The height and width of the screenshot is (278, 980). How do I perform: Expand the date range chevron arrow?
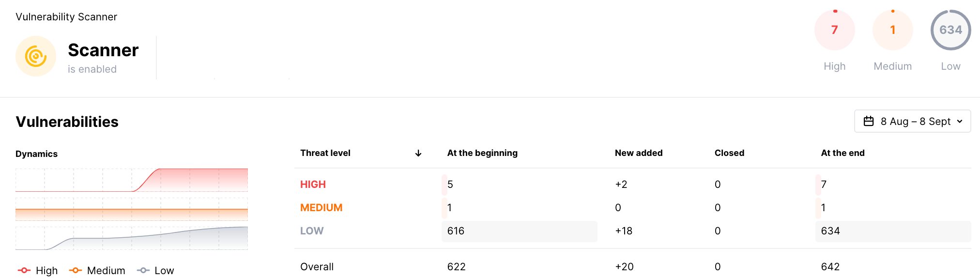[x=960, y=121]
